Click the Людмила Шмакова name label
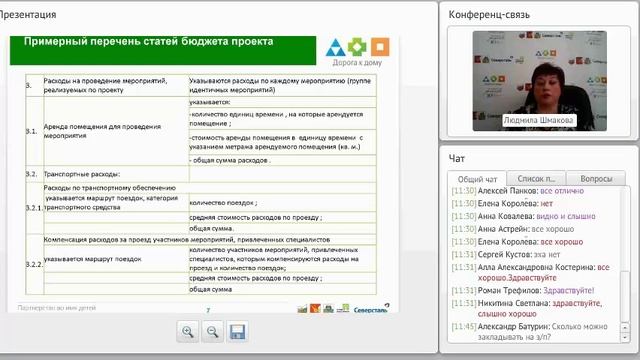The height and width of the screenshot is (360, 640). tap(538, 120)
